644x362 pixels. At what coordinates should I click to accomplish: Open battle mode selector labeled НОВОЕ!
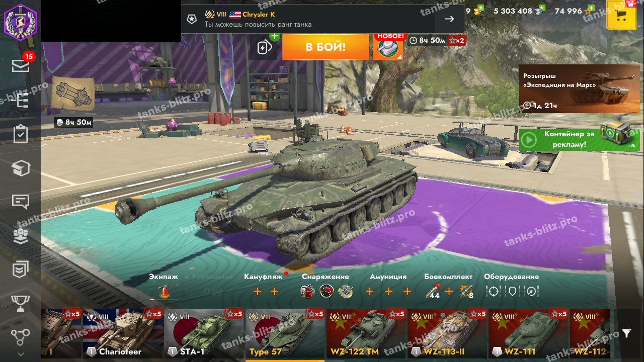click(x=388, y=47)
